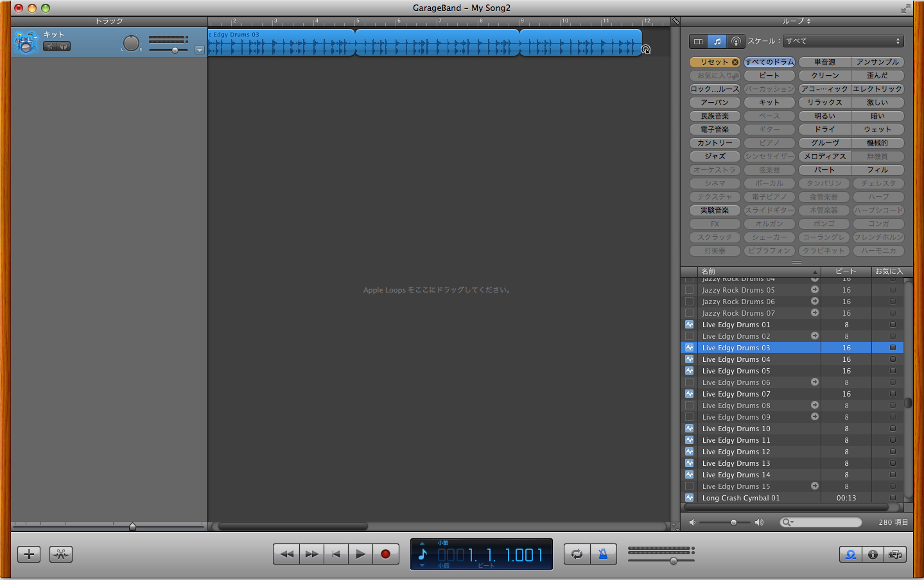The height and width of the screenshot is (580, 924).
Task: Filter loops by ウェット
Action: coord(878,130)
